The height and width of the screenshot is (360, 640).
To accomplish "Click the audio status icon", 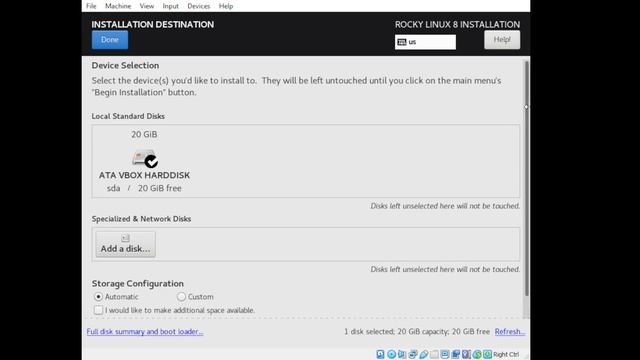I will (x=402, y=354).
